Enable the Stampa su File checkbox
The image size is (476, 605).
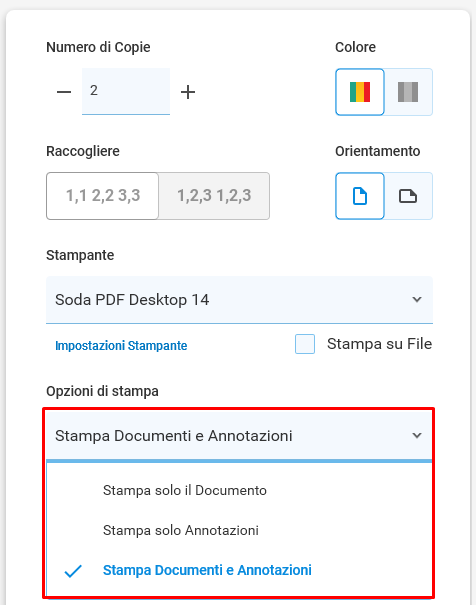[x=305, y=344]
